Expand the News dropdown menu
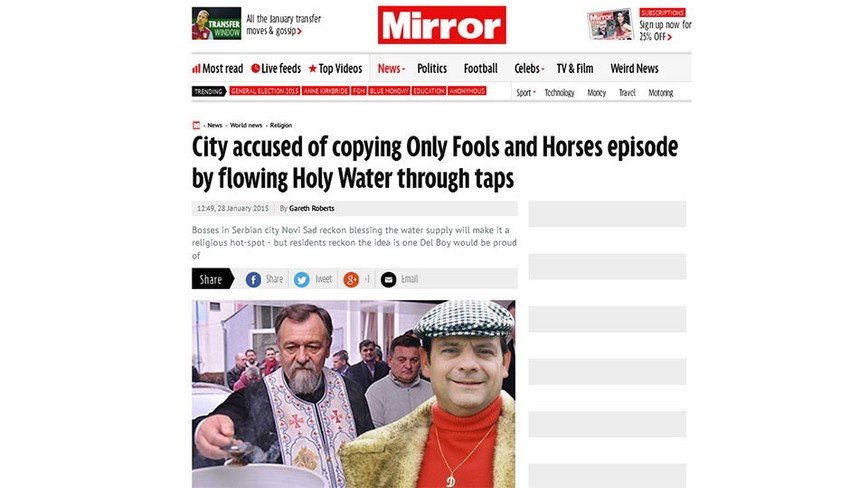The image size is (850, 488). point(391,69)
